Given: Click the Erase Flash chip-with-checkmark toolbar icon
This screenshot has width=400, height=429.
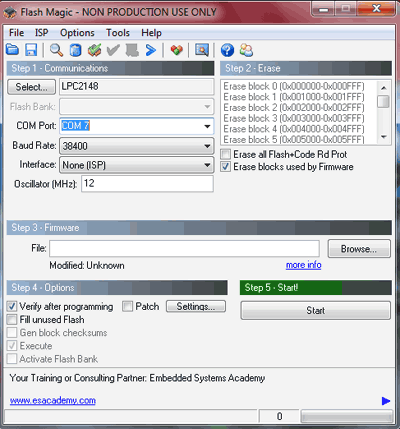Looking at the screenshot, I should [x=94, y=50].
